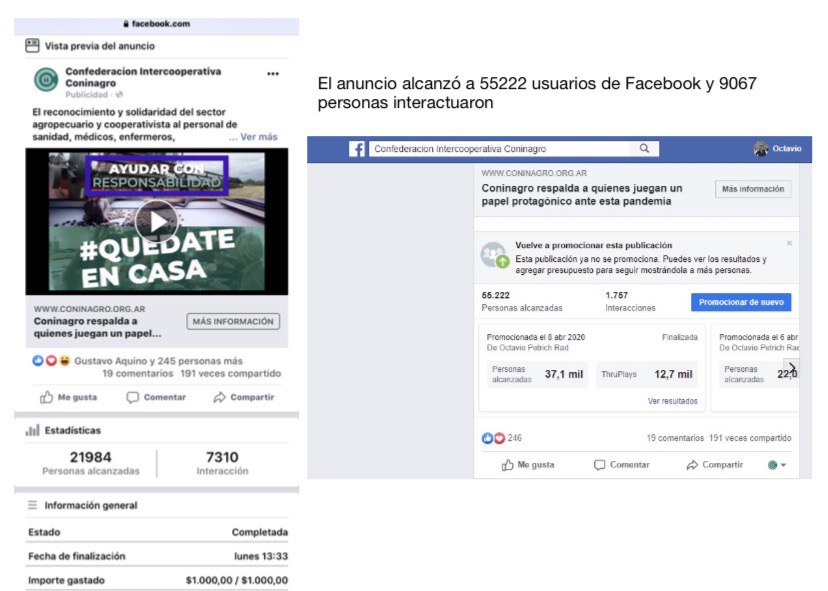Screen dimensions: 828x591
Task: Click the MÁS INFORMACIÓN button in preview
Action: 233,321
